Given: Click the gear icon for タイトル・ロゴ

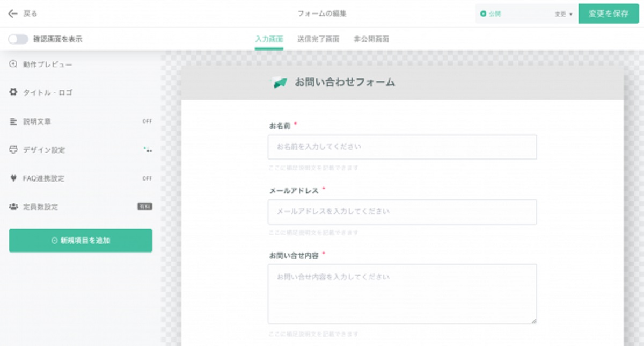Looking at the screenshot, I should pos(13,92).
